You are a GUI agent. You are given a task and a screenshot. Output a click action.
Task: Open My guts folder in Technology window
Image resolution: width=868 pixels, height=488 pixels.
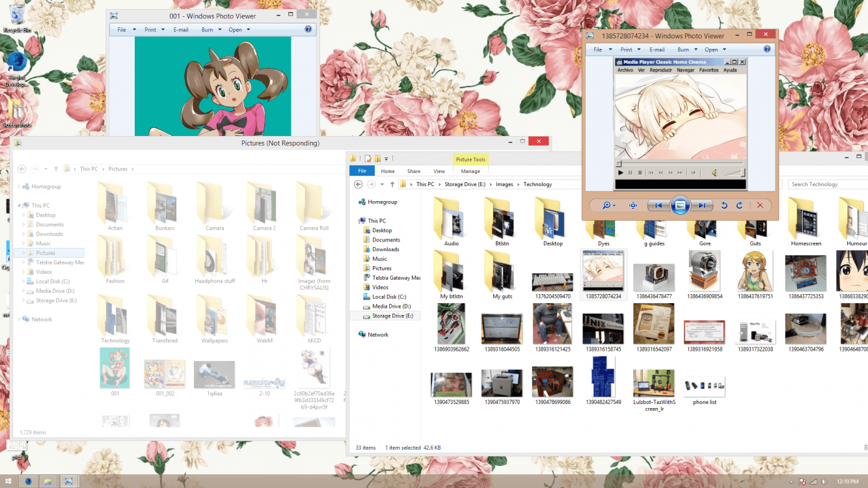tap(502, 275)
